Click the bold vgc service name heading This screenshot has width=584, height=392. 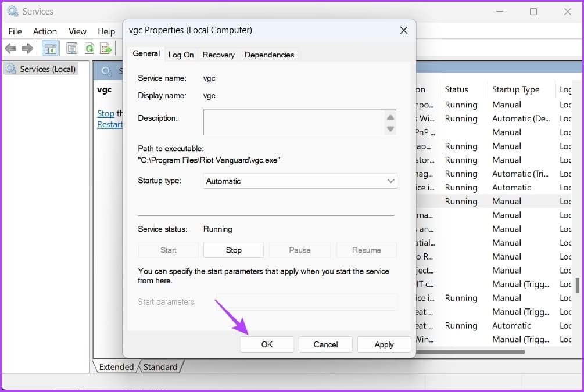pyautogui.click(x=104, y=89)
